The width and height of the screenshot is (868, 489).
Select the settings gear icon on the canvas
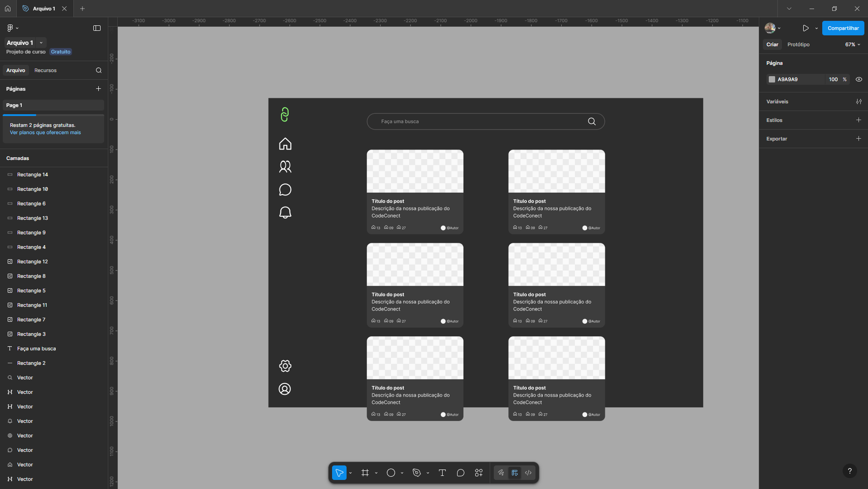pos(285,366)
